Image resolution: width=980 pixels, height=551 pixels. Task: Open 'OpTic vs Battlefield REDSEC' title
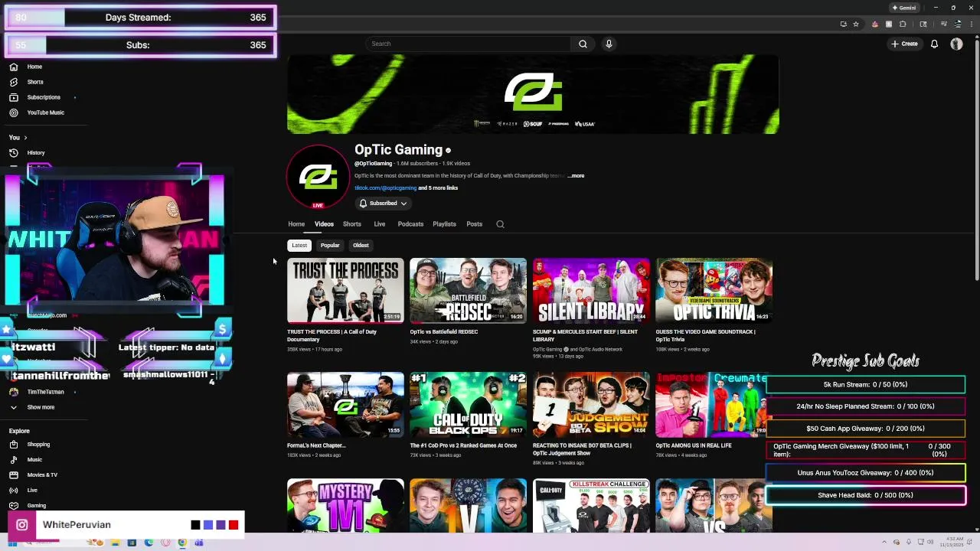pyautogui.click(x=444, y=332)
